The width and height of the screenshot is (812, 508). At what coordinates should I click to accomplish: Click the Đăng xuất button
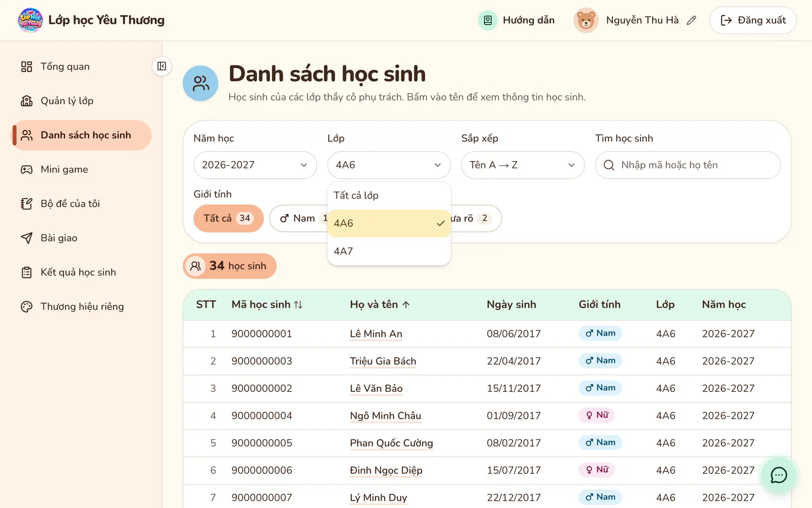pos(753,20)
